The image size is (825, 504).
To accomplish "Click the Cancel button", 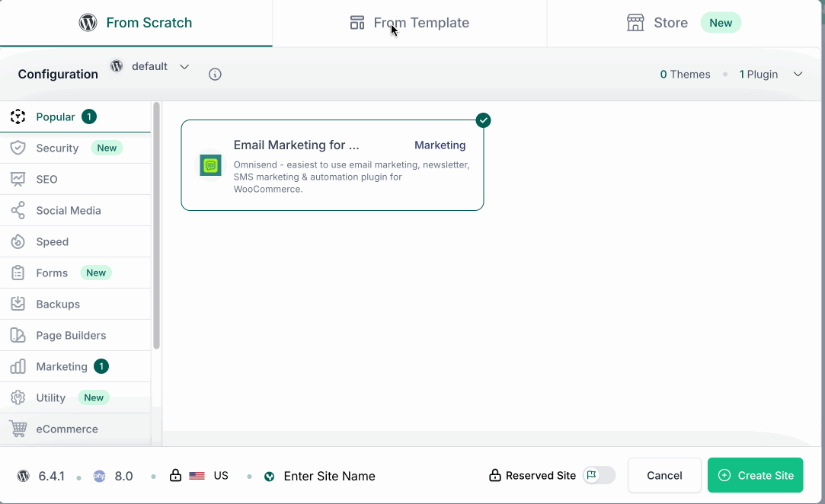I will 664,476.
